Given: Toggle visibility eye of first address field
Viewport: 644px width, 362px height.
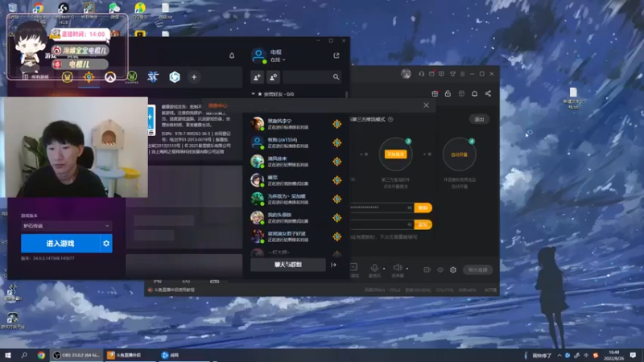Looking at the screenshot, I should (x=409, y=208).
